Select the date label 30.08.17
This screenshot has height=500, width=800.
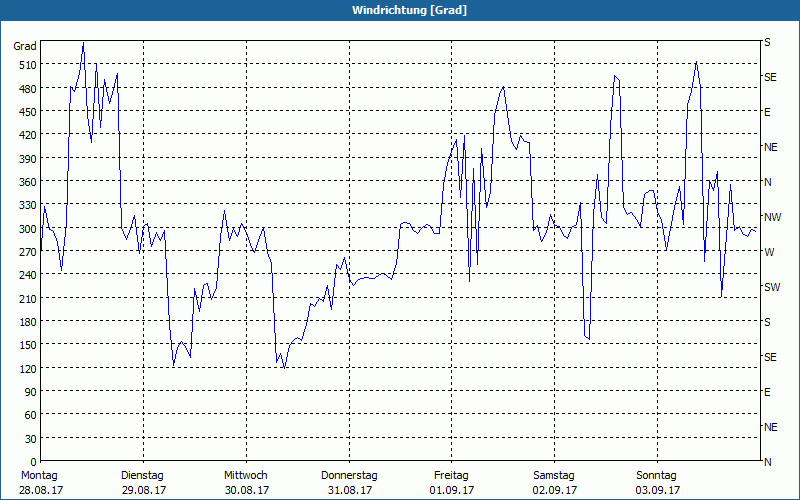(247, 490)
